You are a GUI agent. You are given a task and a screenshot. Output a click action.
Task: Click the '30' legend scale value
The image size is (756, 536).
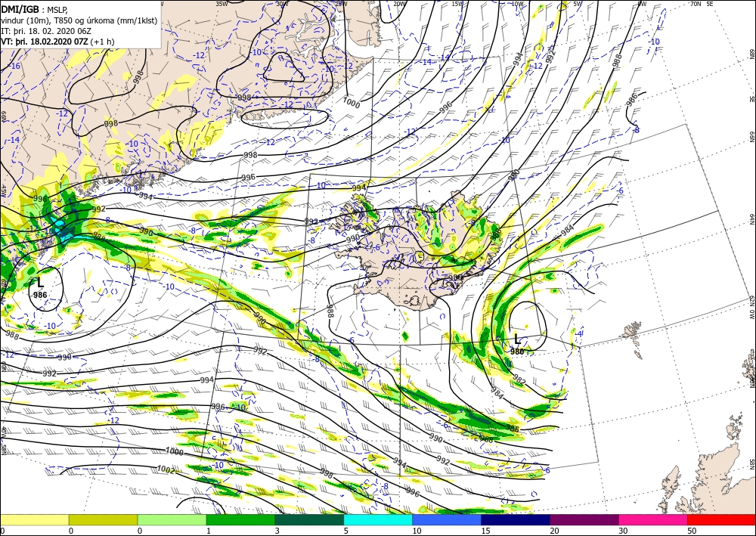click(x=623, y=531)
